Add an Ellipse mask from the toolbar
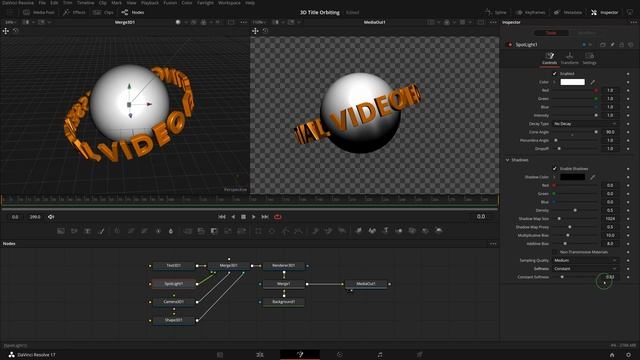The width and height of the screenshot is (640, 360). pyautogui.click(x=272, y=231)
